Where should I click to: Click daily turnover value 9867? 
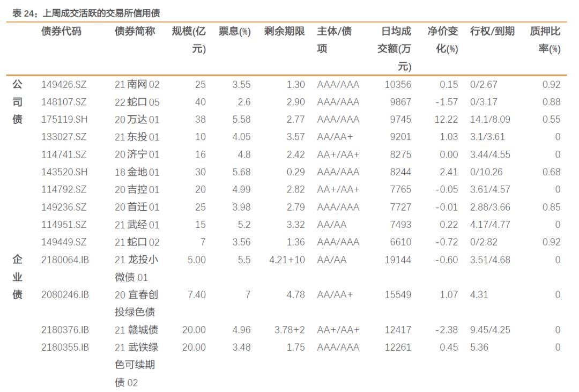click(x=400, y=102)
